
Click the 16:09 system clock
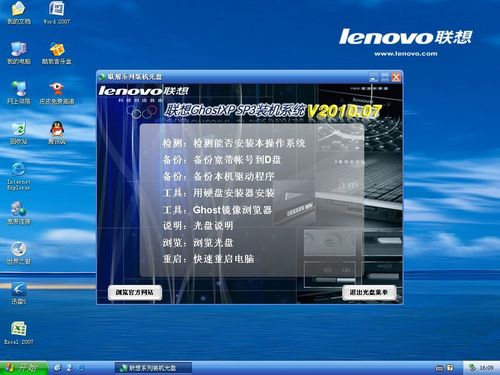pos(487,368)
